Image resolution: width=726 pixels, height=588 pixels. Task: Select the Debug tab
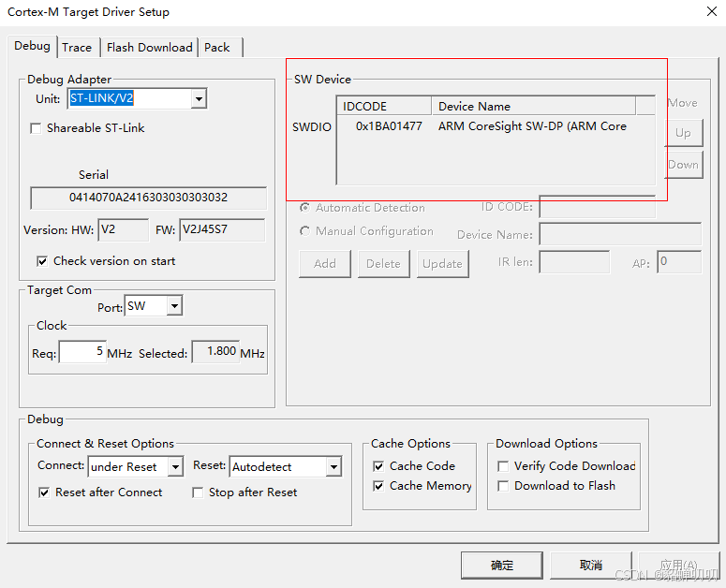(32, 46)
